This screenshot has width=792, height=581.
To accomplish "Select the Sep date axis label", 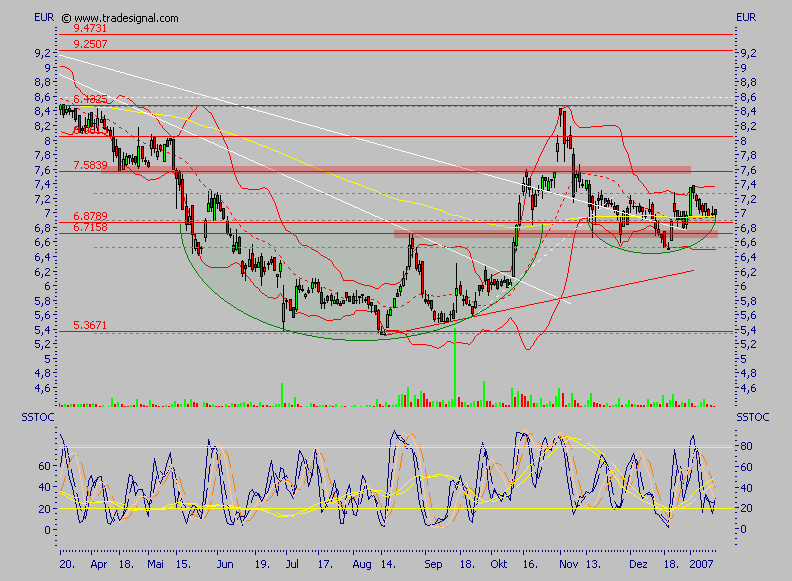I will pyautogui.click(x=433, y=564).
